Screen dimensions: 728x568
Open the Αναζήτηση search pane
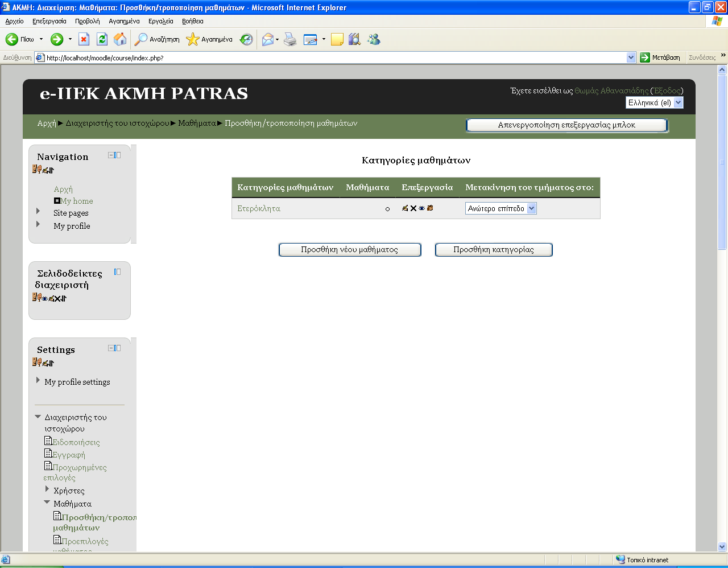tap(157, 39)
